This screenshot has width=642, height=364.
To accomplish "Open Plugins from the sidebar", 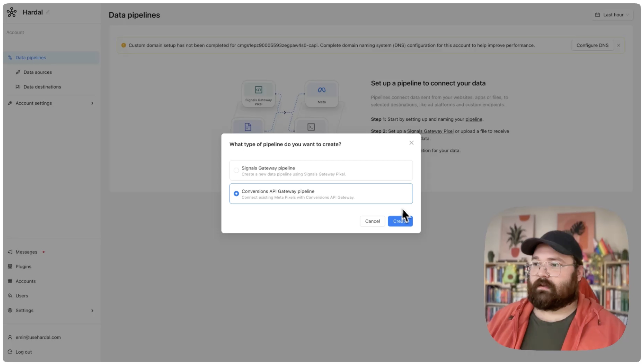I will (x=23, y=267).
